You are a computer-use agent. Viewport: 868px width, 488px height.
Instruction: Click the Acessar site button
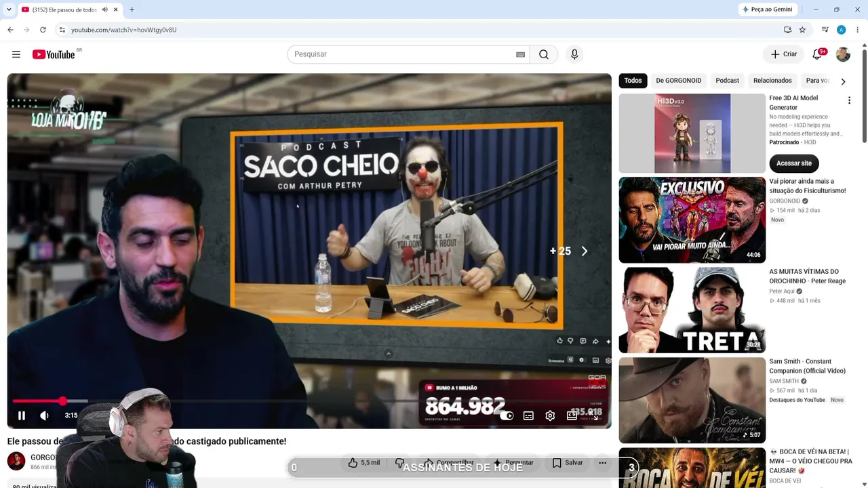[793, 163]
